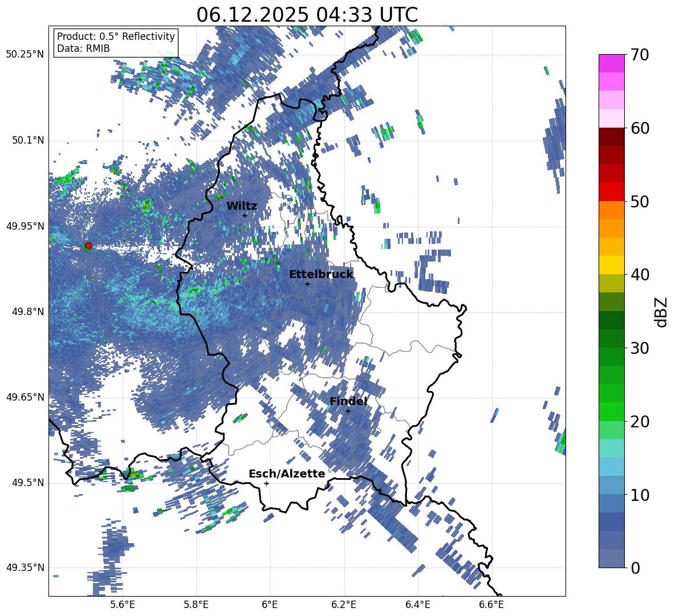Click the 5.8°E longitude label
Viewport: 675px width, 616px height.
(196, 605)
